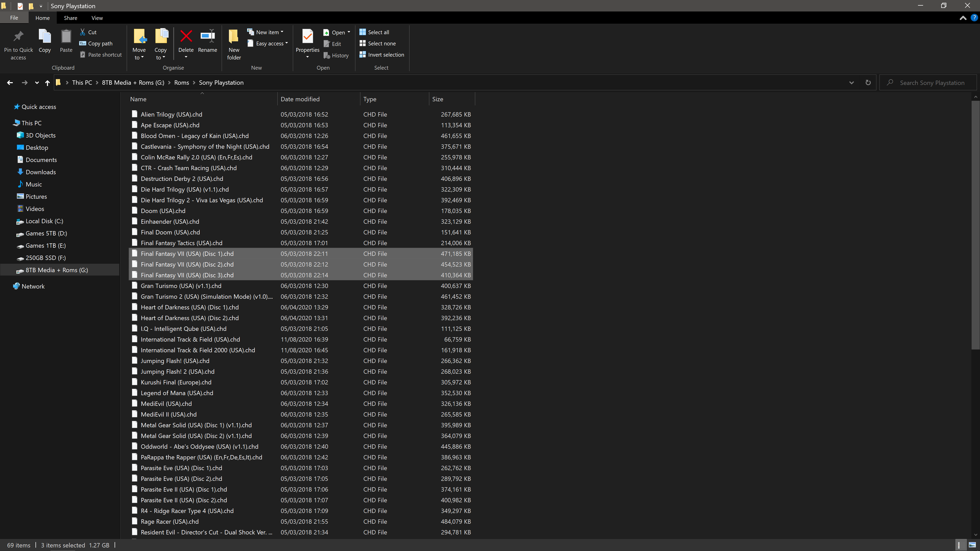Click 8TB Media + Roms (G:) breadcrumb
Screen dimensions: 980x551
point(133,82)
